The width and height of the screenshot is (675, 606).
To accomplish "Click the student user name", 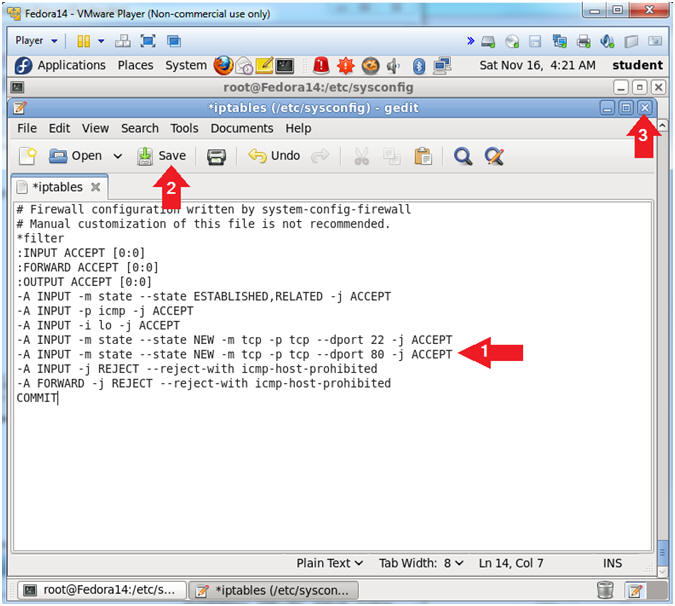I will (x=637, y=65).
